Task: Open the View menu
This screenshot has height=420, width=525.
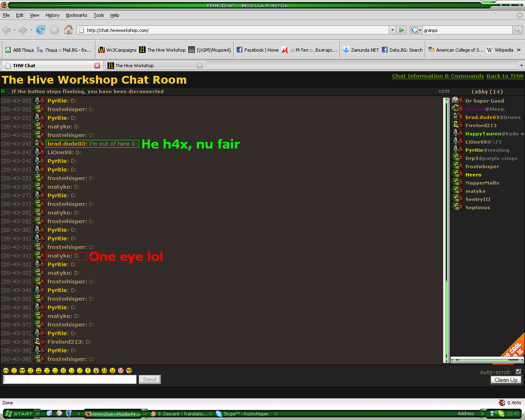Action: pos(34,15)
